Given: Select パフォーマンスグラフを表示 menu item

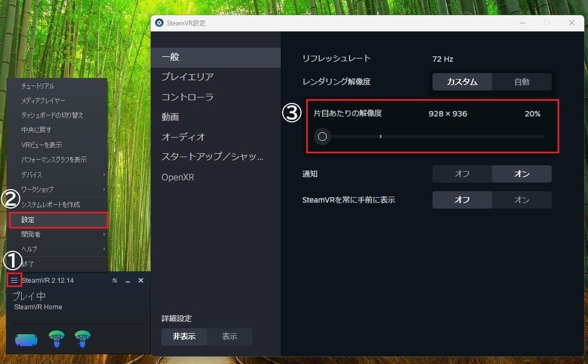Looking at the screenshot, I should coord(57,160).
